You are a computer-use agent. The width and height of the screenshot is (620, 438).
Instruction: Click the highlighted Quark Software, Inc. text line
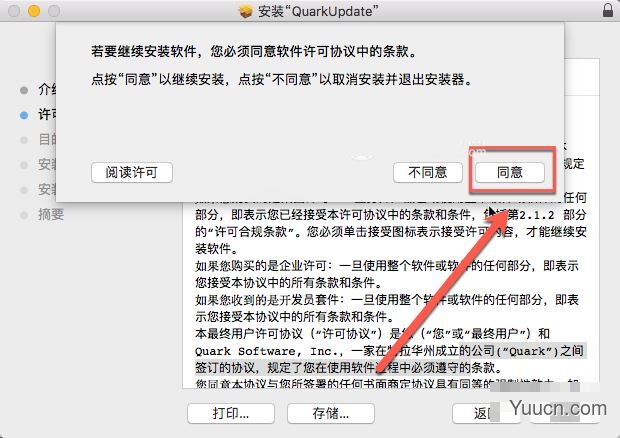(391, 351)
